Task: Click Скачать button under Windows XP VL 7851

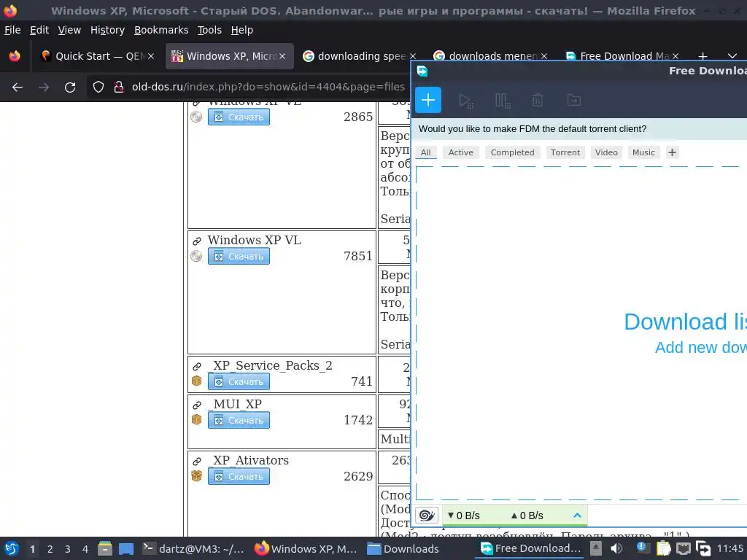Action: [239, 256]
